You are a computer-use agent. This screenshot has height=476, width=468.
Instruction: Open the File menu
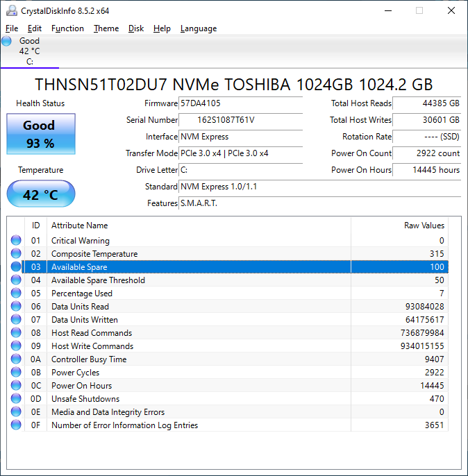point(12,28)
